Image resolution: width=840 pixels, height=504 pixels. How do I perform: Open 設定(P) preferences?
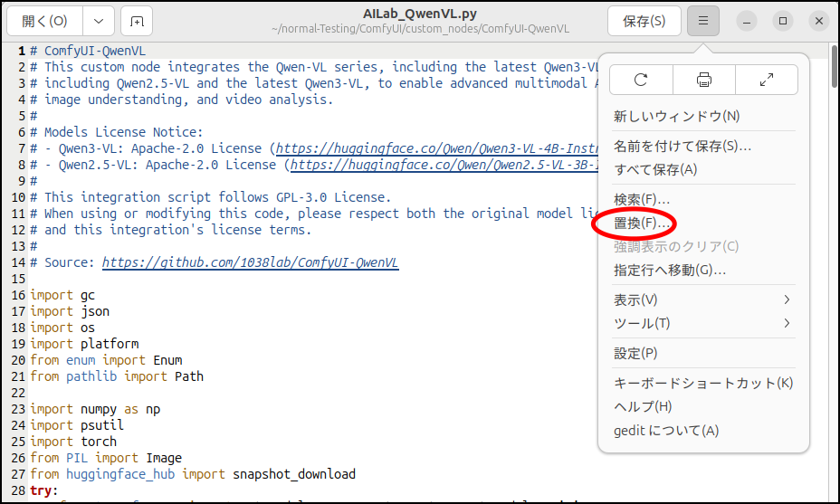635,353
